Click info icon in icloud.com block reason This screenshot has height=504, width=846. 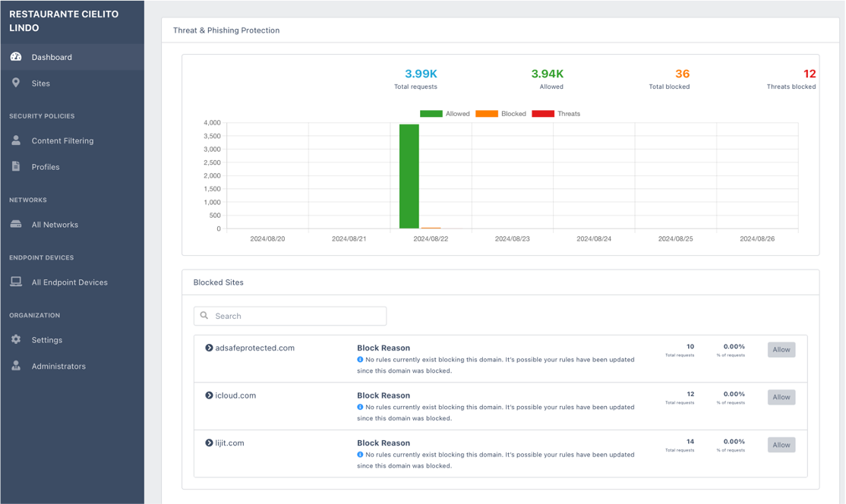[x=360, y=407]
